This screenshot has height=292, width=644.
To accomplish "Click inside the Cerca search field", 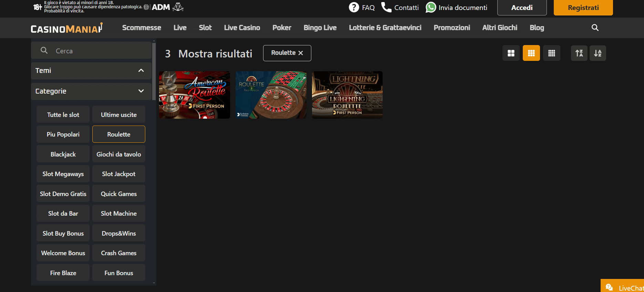I will tap(91, 51).
